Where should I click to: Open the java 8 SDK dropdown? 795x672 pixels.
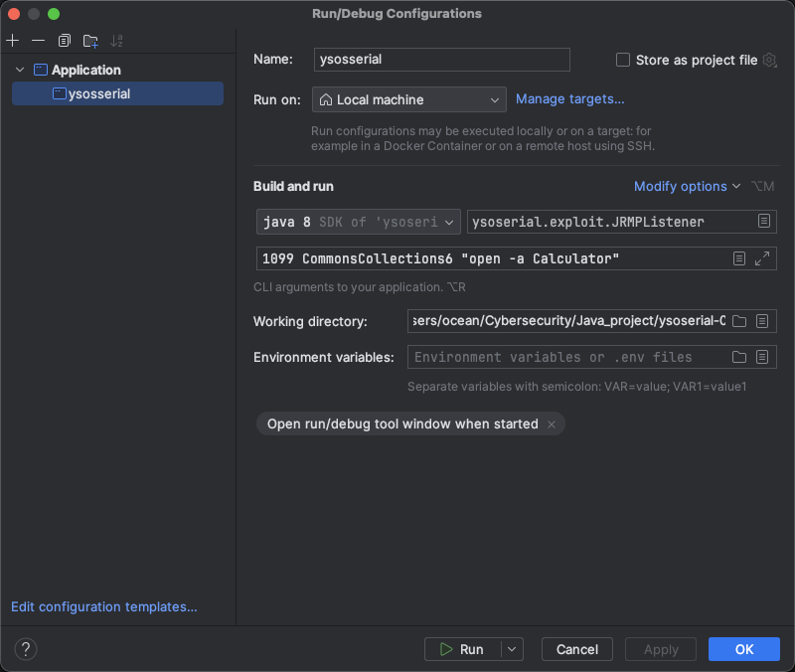[358, 221]
